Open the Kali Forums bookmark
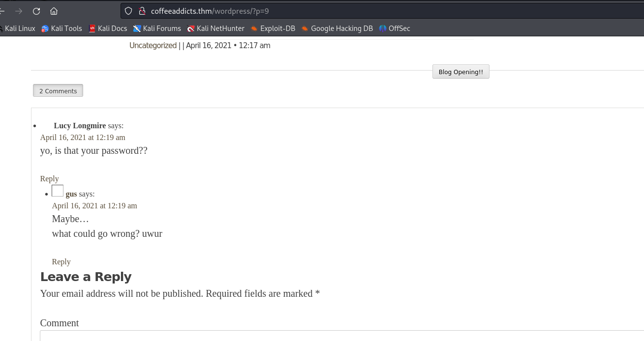Image resolution: width=644 pixels, height=341 pixels. 157,28
